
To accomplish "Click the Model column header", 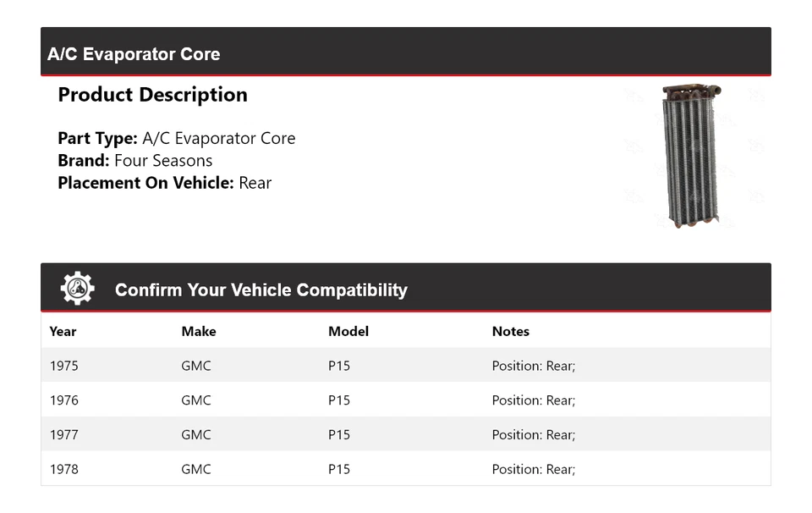I will point(348,331).
